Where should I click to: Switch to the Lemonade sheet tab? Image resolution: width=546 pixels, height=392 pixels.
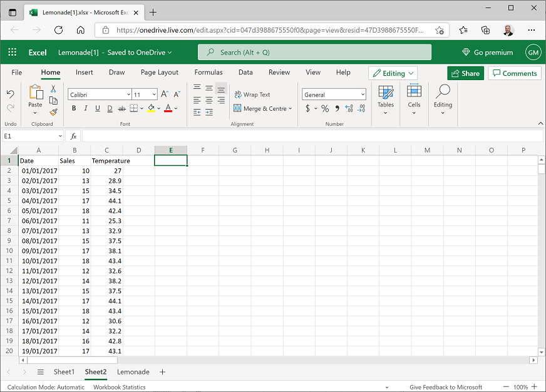133,372
